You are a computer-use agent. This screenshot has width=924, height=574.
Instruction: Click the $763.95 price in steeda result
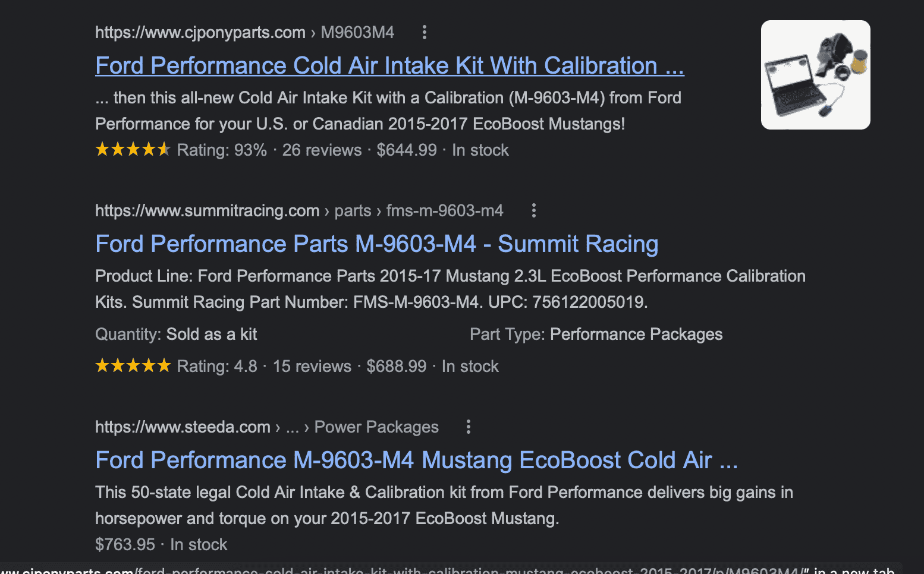125,544
